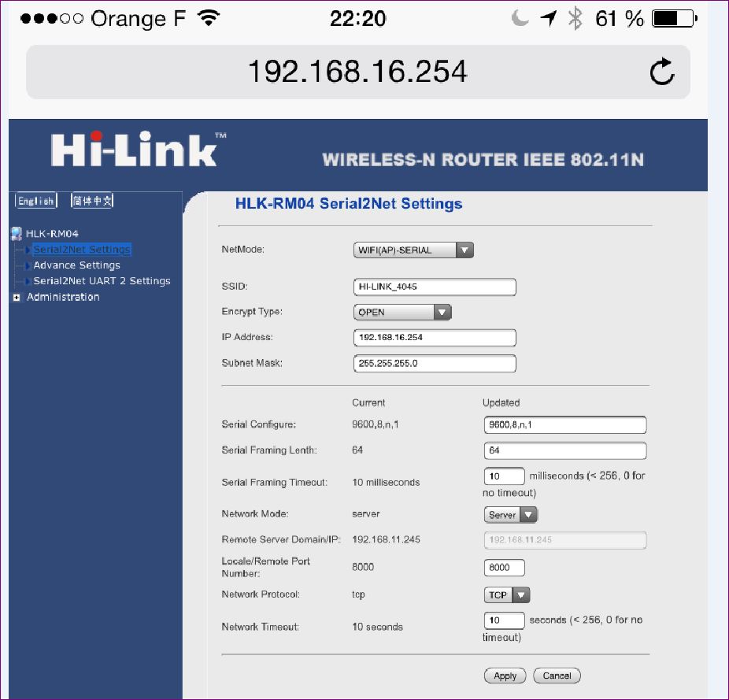Click the Subnet Mask input field
Image resolution: width=729 pixels, height=700 pixels.
pos(435,363)
